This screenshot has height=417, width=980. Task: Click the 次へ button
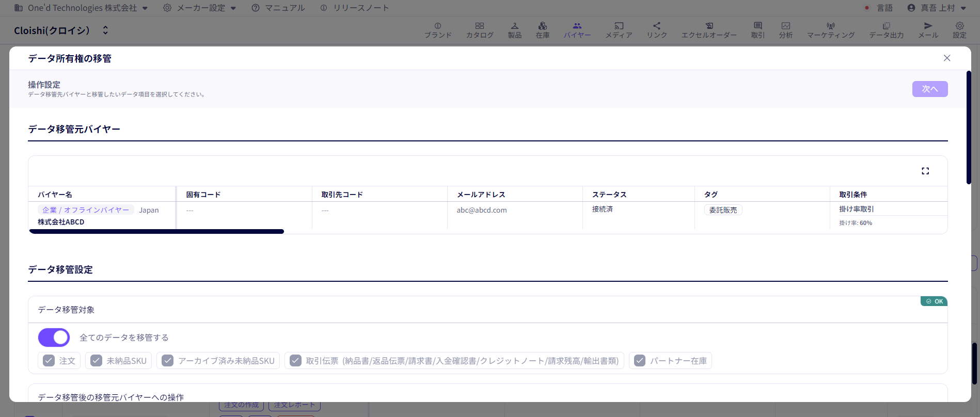click(930, 89)
